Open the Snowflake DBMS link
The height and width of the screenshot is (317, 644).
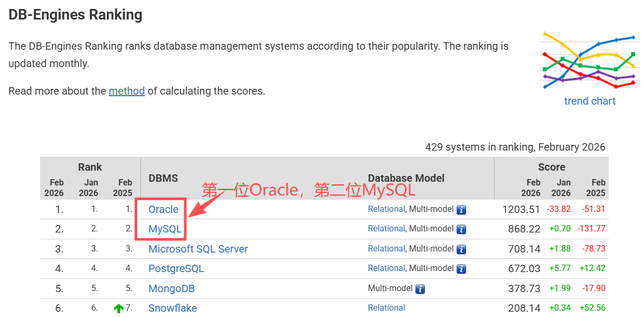tap(173, 308)
